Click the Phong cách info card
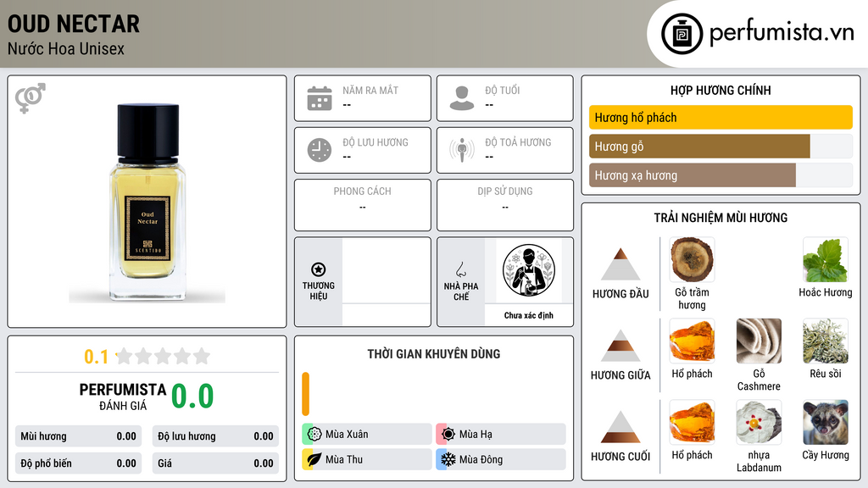The width and height of the screenshot is (868, 488). [x=363, y=205]
